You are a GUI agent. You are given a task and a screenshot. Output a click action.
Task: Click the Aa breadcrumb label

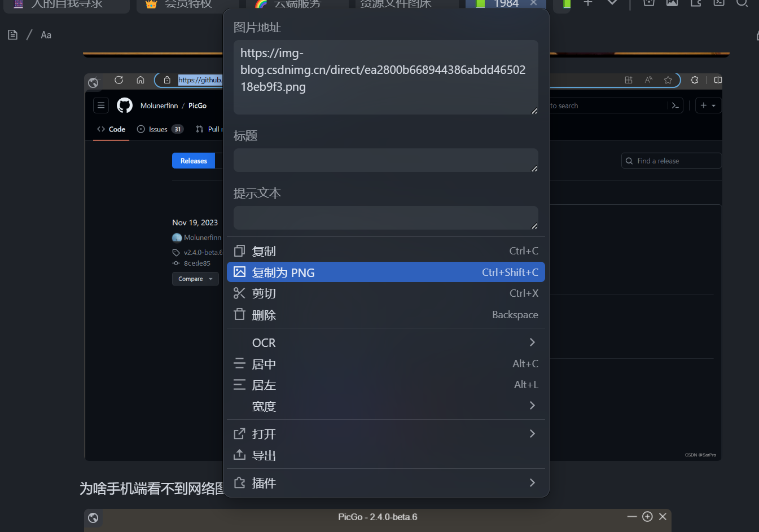[x=46, y=35]
